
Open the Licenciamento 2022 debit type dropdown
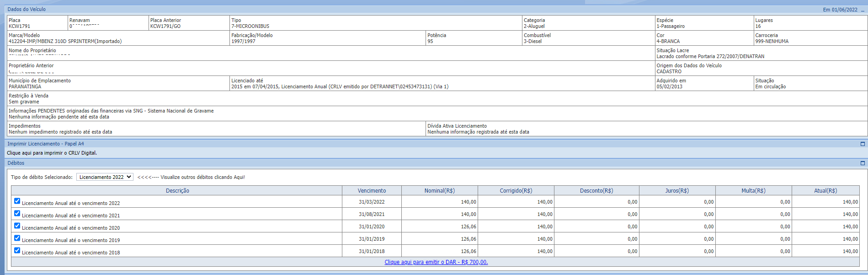(x=105, y=177)
